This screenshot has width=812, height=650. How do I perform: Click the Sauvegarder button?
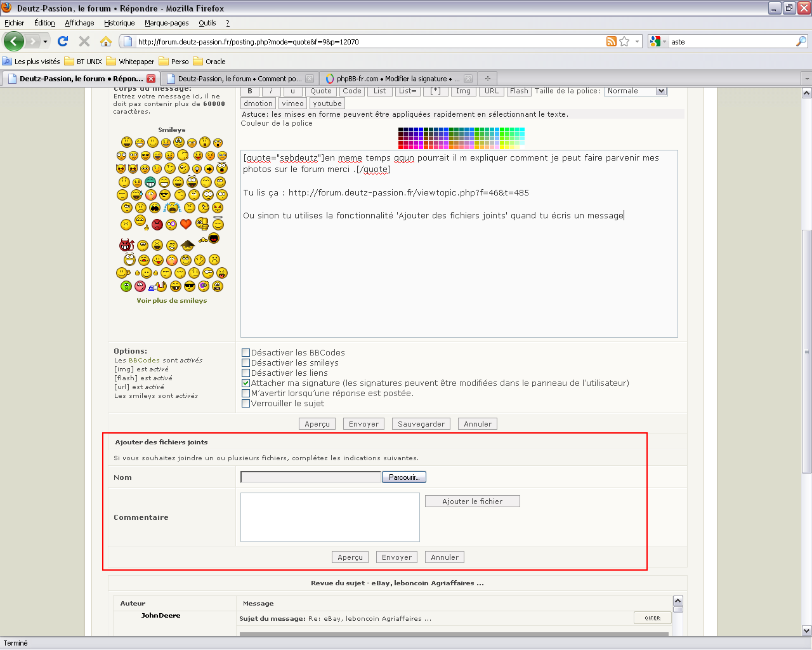421,424
